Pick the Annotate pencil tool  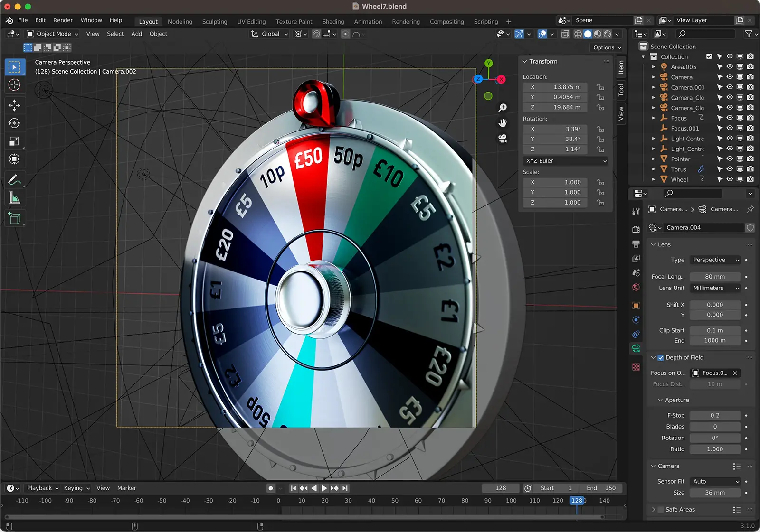[x=14, y=180]
